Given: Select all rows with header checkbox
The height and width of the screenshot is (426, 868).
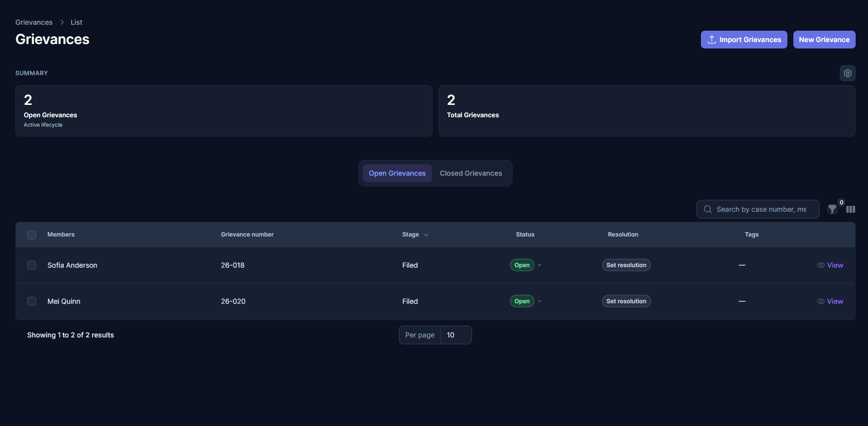Looking at the screenshot, I should (32, 235).
